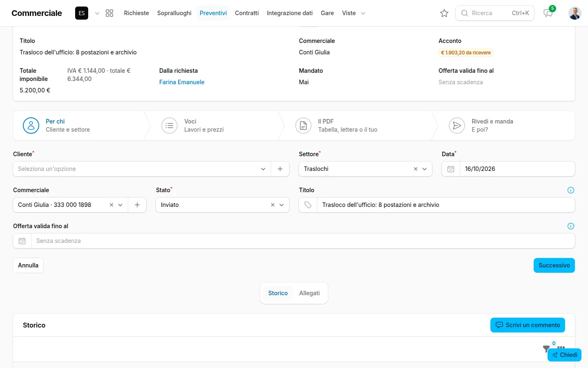Clear the Traslochi sector selection
588x368 pixels.
tap(416, 169)
